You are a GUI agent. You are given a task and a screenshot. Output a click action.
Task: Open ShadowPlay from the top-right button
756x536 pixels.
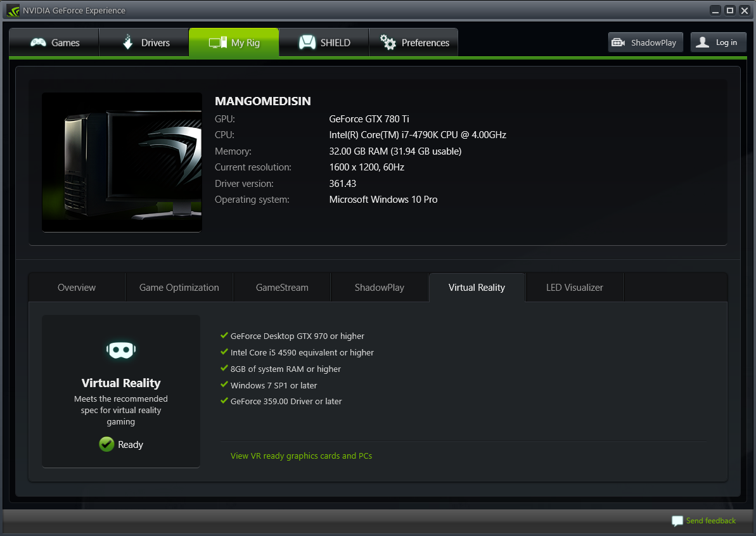646,42
